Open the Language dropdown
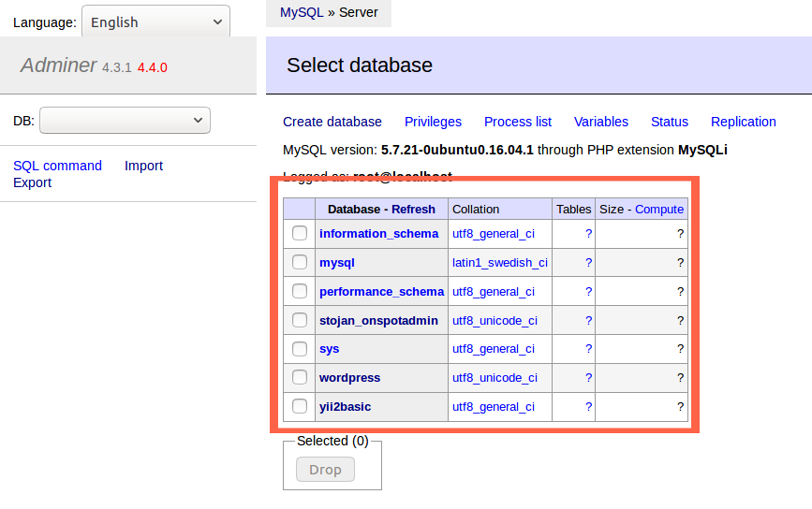The image size is (812, 509). [155, 22]
